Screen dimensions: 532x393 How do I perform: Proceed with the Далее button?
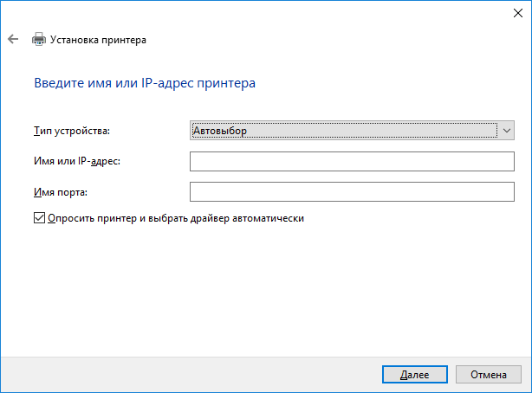(415, 375)
